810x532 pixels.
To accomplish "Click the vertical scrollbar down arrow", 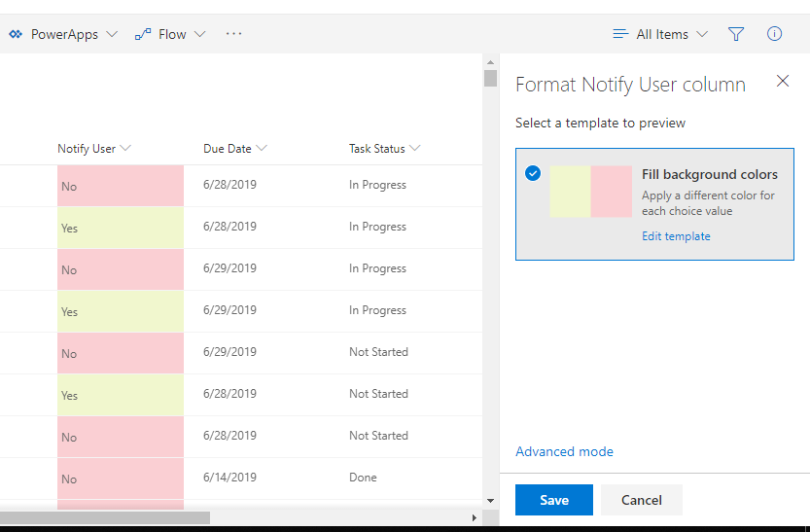I will click(490, 501).
